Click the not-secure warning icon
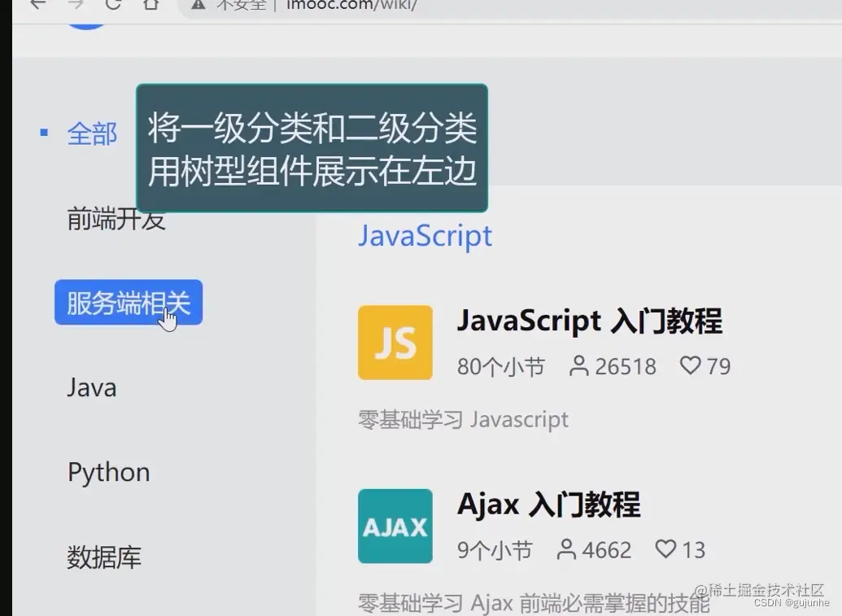Screen dimensions: 842x616 [x=199, y=4]
